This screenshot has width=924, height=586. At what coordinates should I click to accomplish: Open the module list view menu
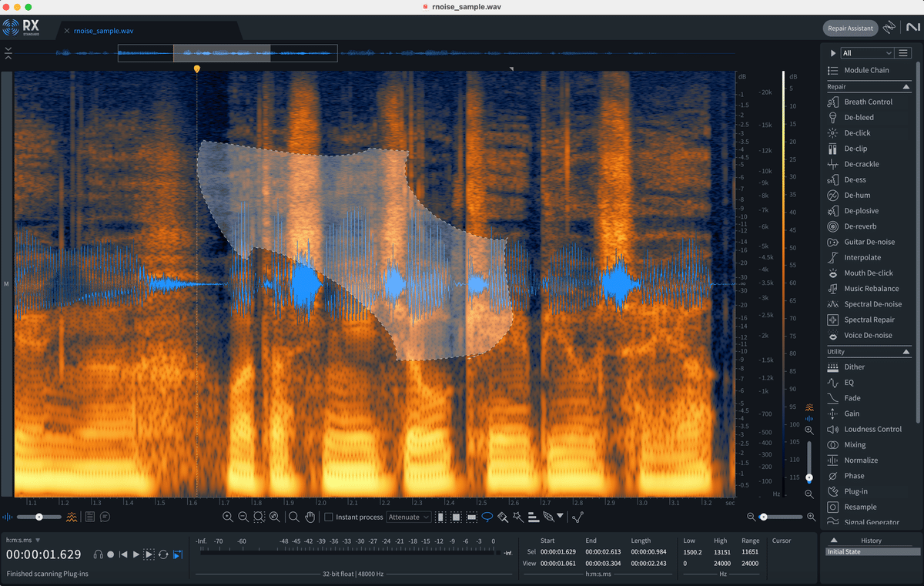point(903,53)
